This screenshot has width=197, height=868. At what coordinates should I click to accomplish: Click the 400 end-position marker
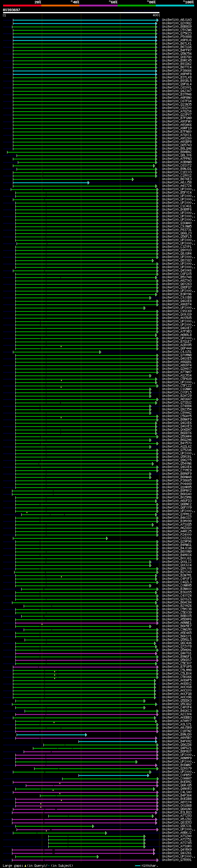tap(155, 15)
